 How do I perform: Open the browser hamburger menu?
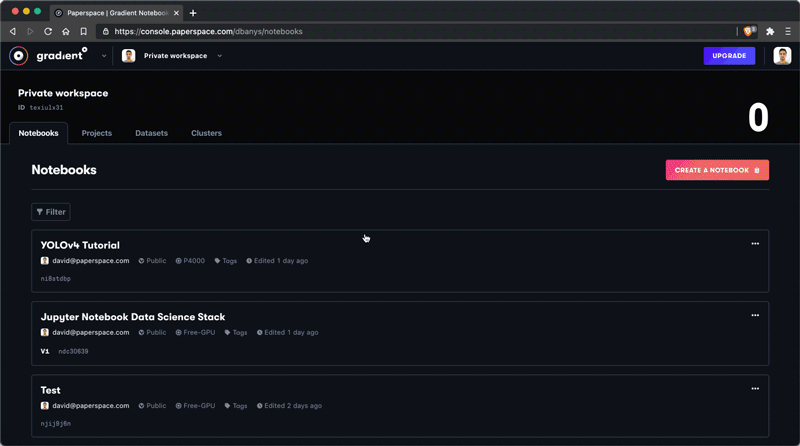[788, 32]
